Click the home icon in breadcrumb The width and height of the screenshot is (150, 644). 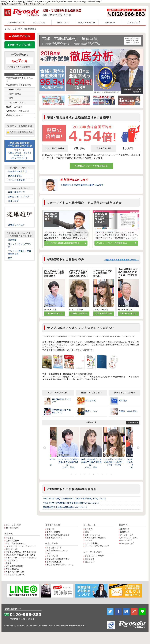coord(5,29)
